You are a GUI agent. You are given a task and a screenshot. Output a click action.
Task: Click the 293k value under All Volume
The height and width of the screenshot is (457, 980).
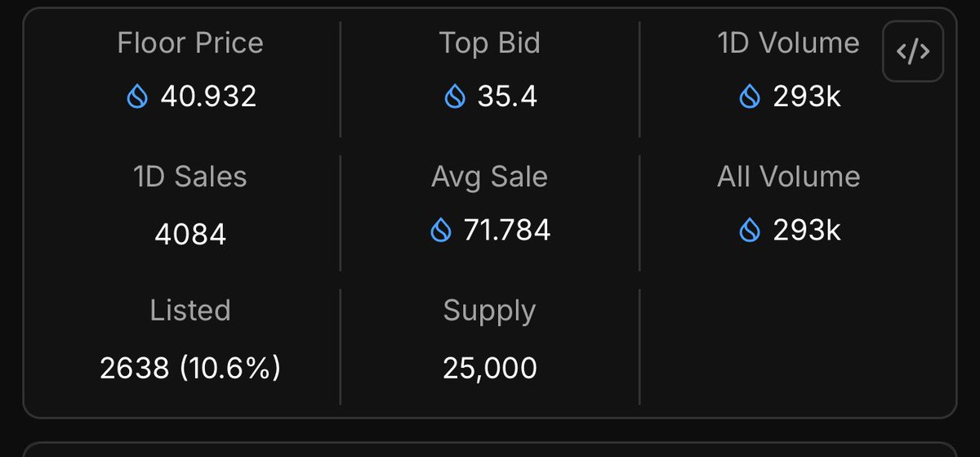point(807,231)
